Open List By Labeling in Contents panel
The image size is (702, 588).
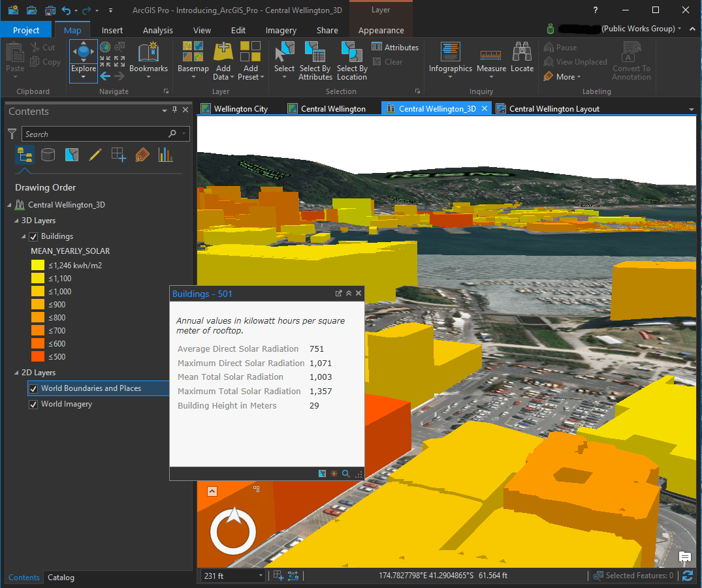[142, 155]
